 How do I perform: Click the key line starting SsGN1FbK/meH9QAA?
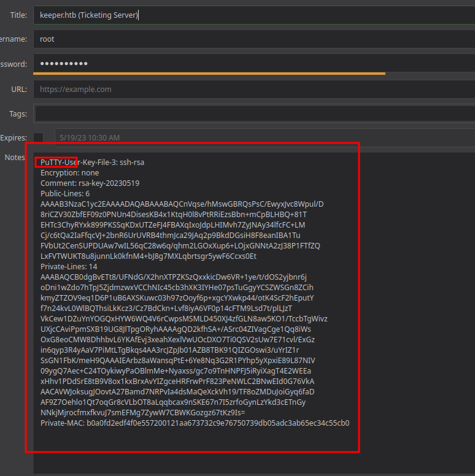pos(178,360)
